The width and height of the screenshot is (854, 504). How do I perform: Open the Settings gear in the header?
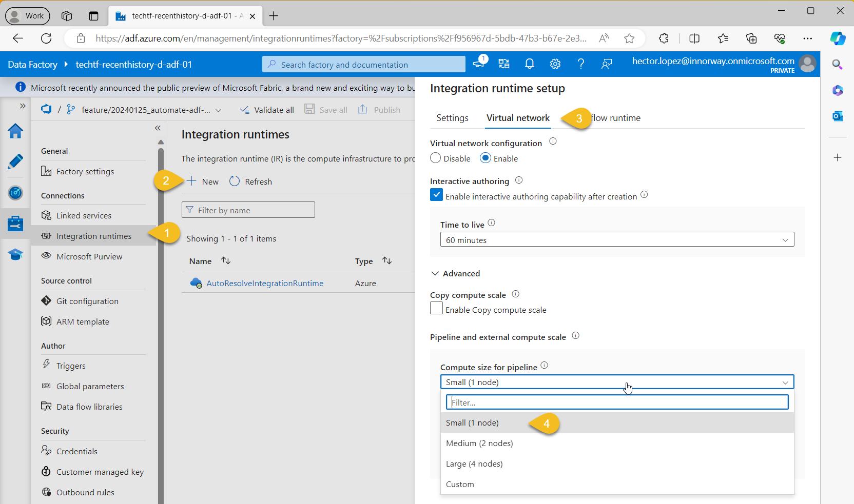(x=555, y=64)
